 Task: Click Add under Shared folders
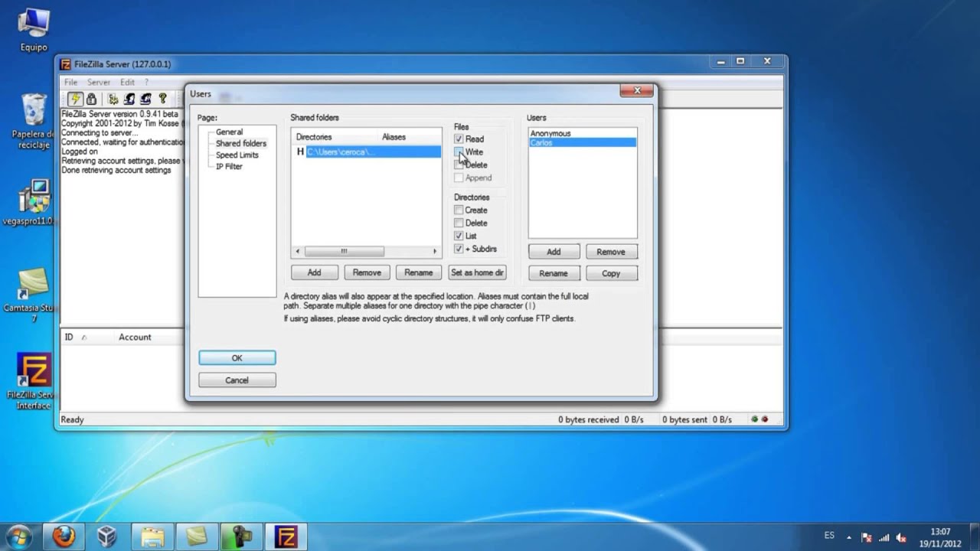tap(314, 272)
